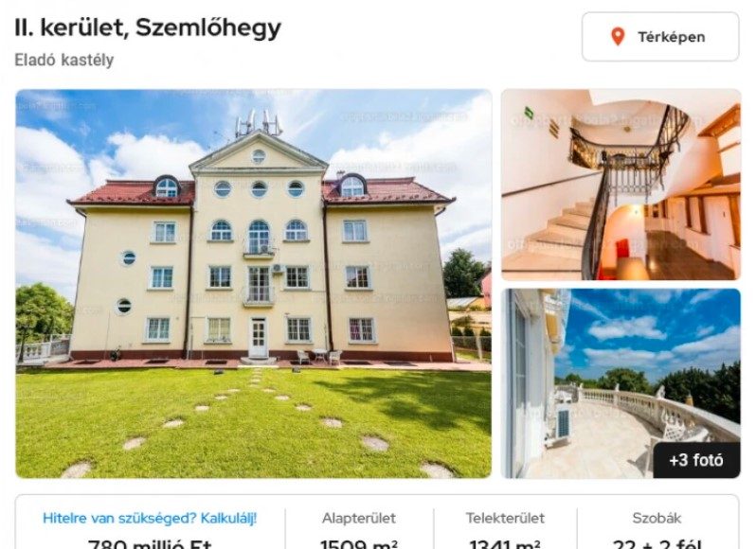Open the main castle exterior photo

(x=254, y=284)
